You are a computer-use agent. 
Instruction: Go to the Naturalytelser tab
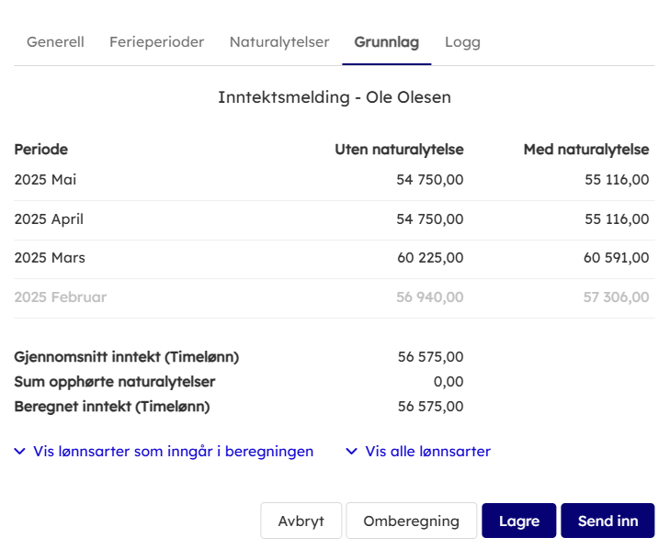pos(279,42)
